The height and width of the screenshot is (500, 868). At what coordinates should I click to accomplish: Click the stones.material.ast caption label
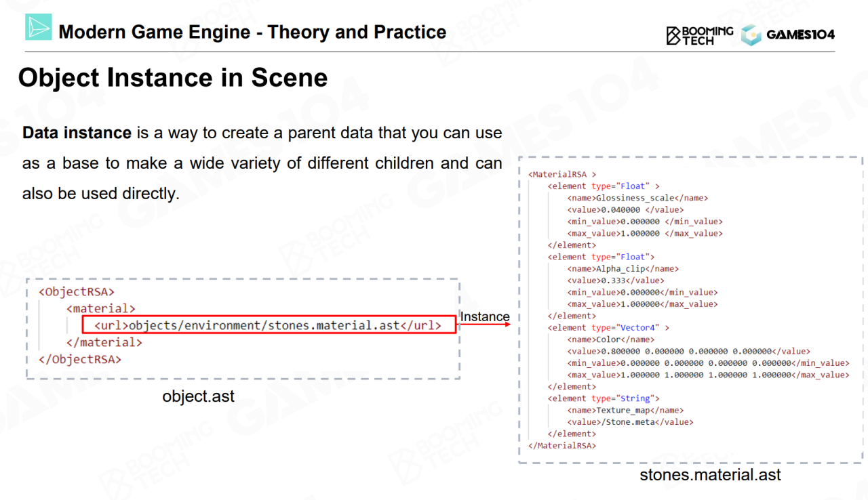click(710, 475)
